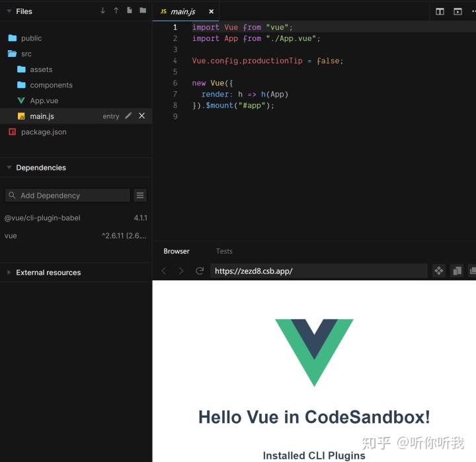
Task: Click the entry label on main.js row
Action: 111,116
